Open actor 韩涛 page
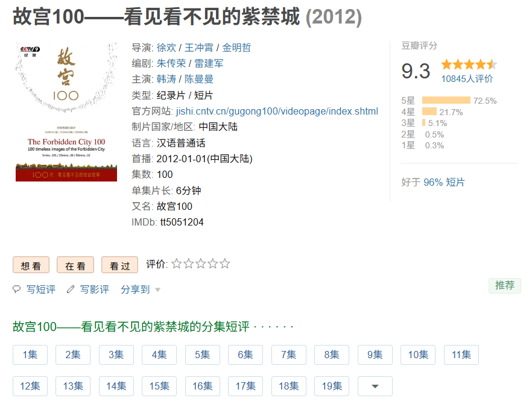Viewport: 532px width, 404px height. tap(166, 79)
